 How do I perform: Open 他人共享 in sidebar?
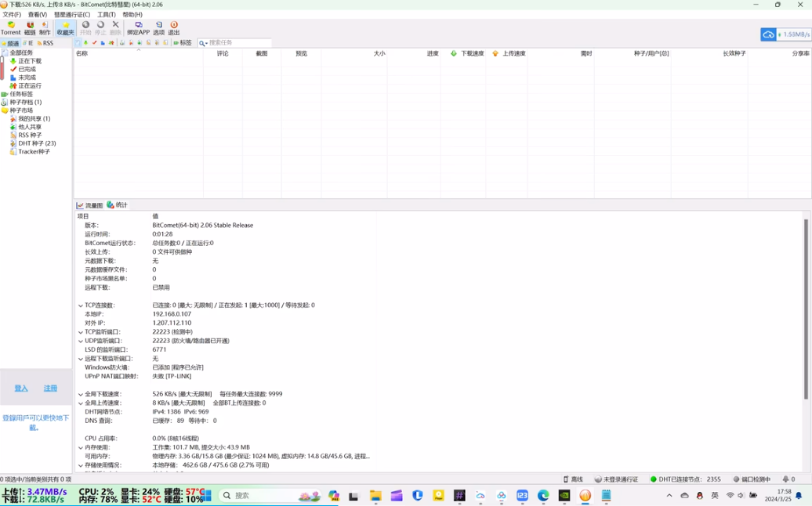click(26, 127)
